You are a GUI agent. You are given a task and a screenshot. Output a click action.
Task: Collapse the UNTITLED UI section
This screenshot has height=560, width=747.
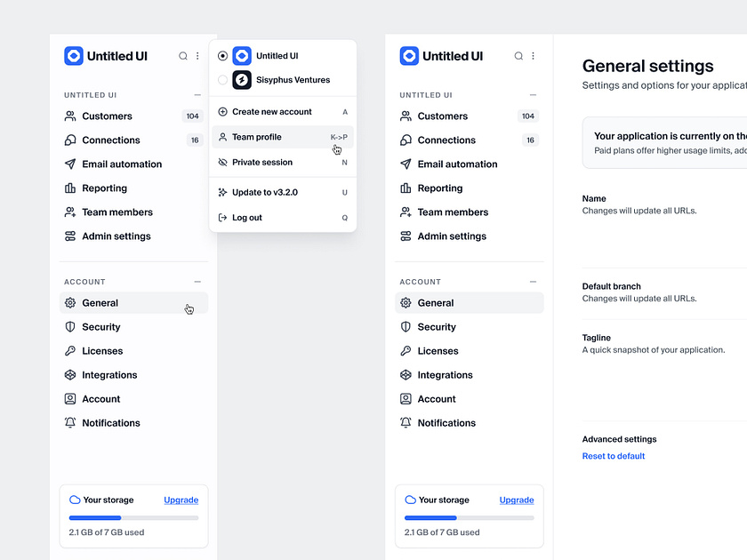click(x=197, y=94)
